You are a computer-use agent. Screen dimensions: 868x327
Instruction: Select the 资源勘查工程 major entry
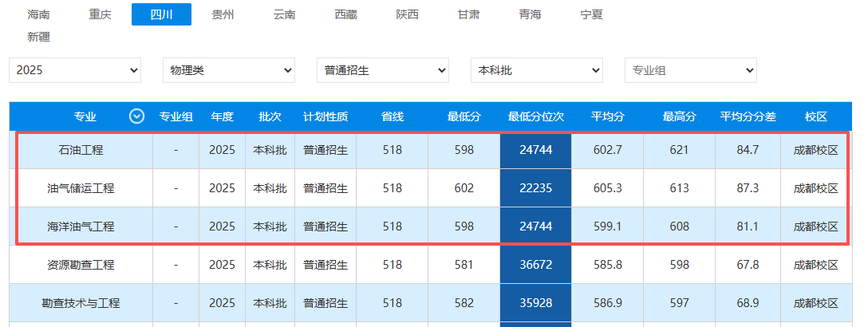81,265
